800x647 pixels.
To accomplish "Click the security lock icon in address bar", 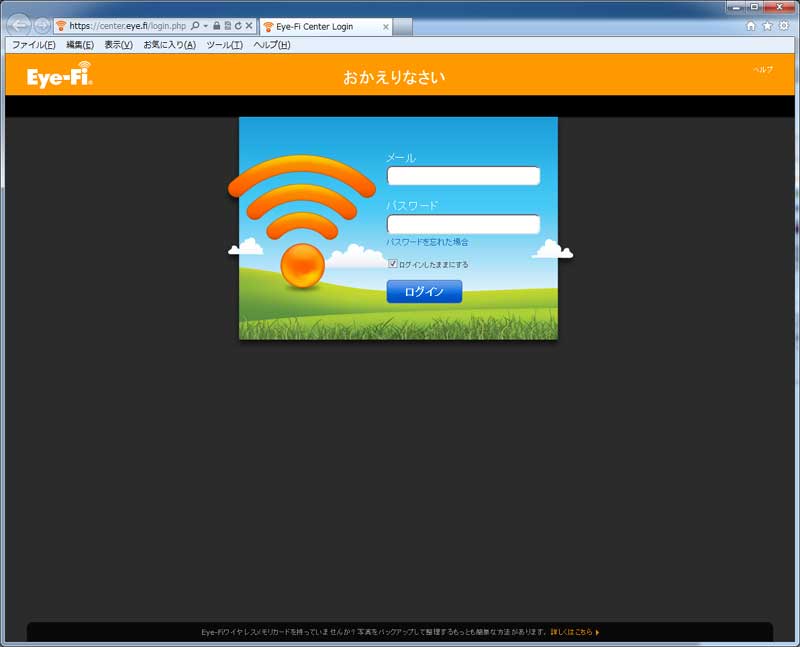I will click(217, 26).
